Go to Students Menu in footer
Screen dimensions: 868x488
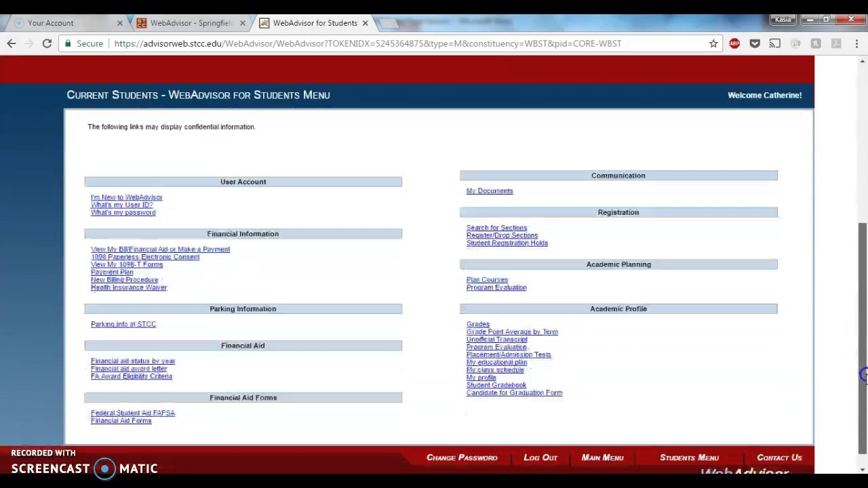click(x=689, y=458)
